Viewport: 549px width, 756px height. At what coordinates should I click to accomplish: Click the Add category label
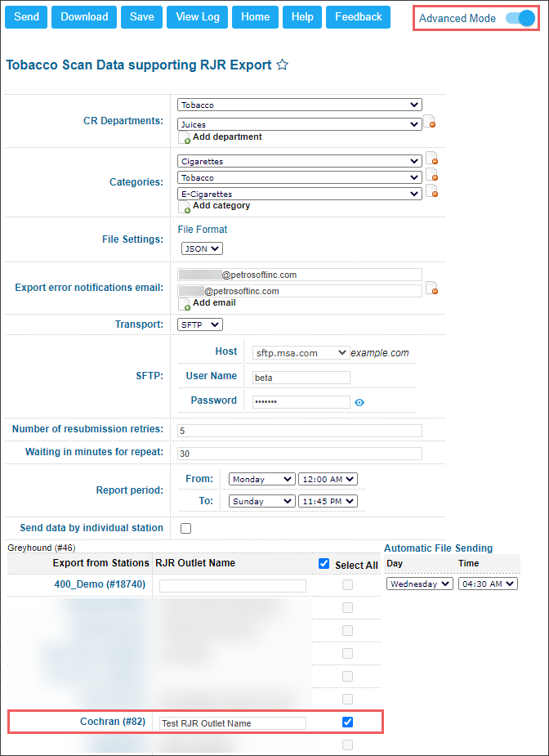click(221, 205)
